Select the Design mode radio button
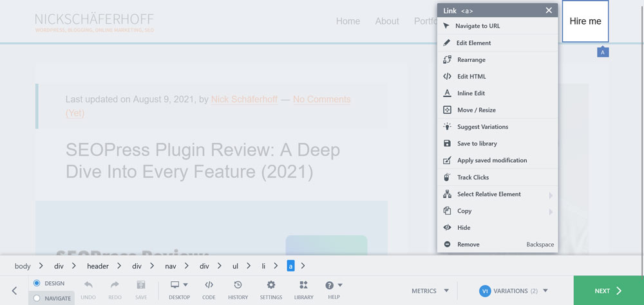Image resolution: width=644 pixels, height=305 pixels. click(x=37, y=283)
